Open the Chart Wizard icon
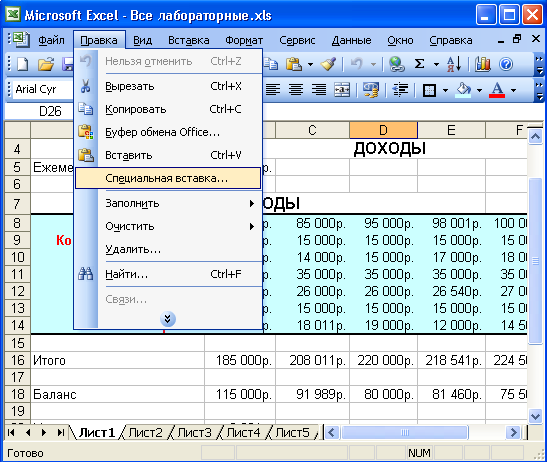This screenshot has height=462, width=547. [x=482, y=64]
